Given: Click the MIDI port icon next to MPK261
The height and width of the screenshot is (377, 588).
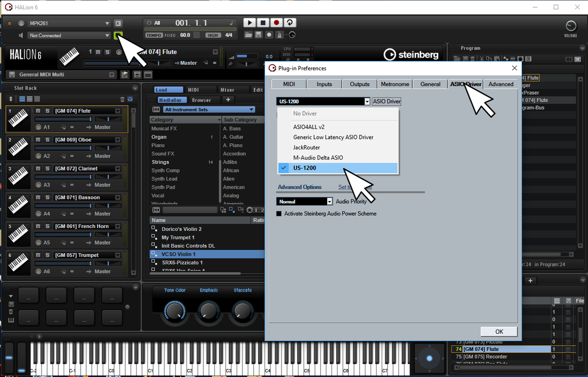Looking at the screenshot, I should point(21,23).
